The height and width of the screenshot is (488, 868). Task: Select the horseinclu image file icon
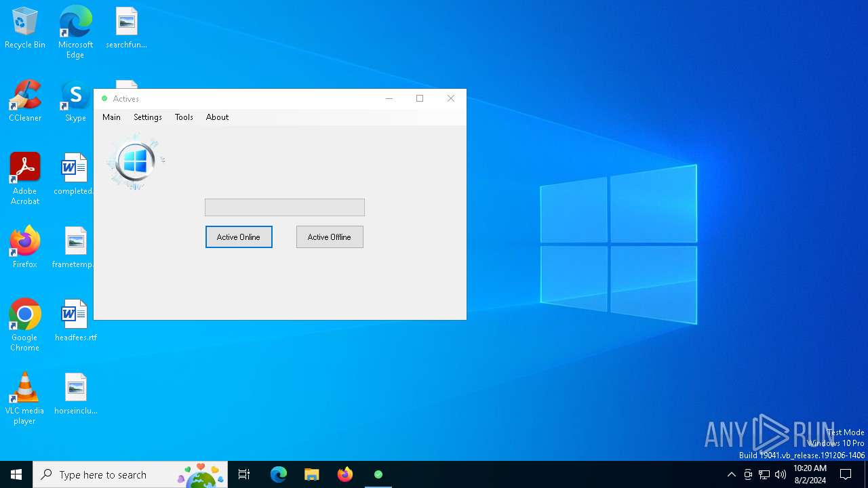tap(75, 394)
